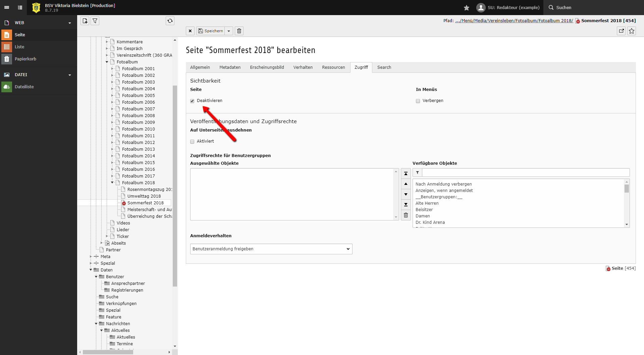
Task: Switch to Metadaten tab
Action: [230, 67]
